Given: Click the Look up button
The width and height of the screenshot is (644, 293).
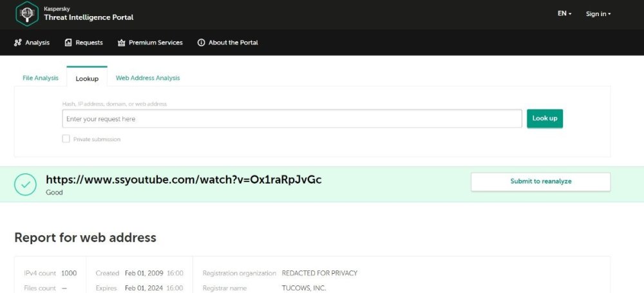Looking at the screenshot, I should [x=545, y=118].
